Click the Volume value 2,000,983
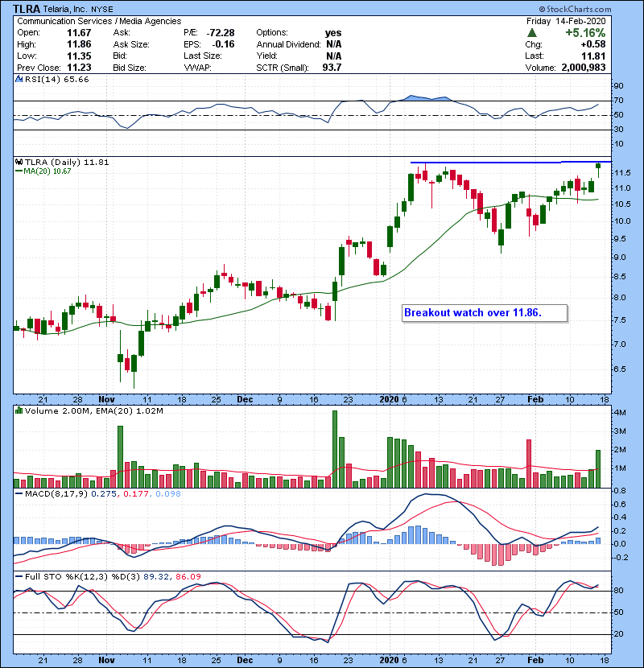The width and height of the screenshot is (644, 668). pos(584,68)
